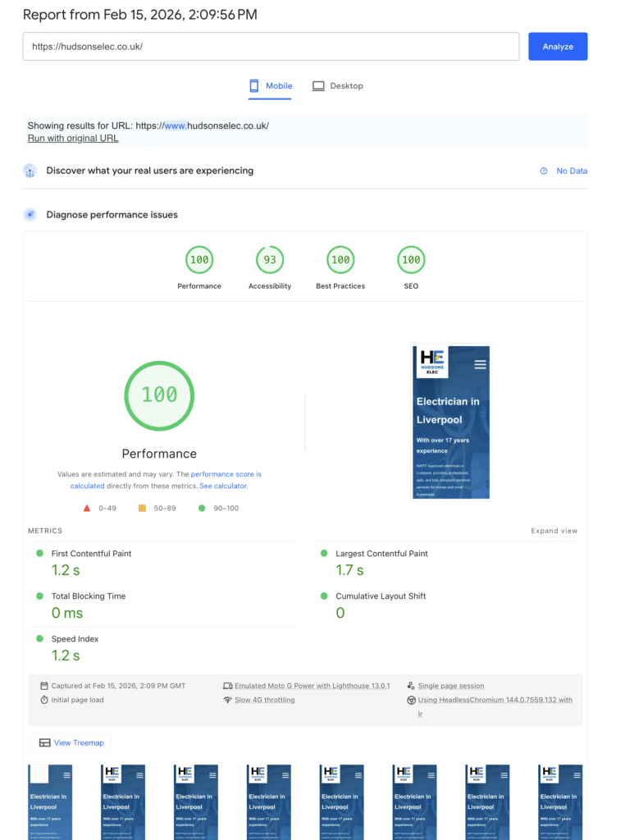Click Expand view in Metrics
The width and height of the screenshot is (625, 840).
tap(554, 531)
